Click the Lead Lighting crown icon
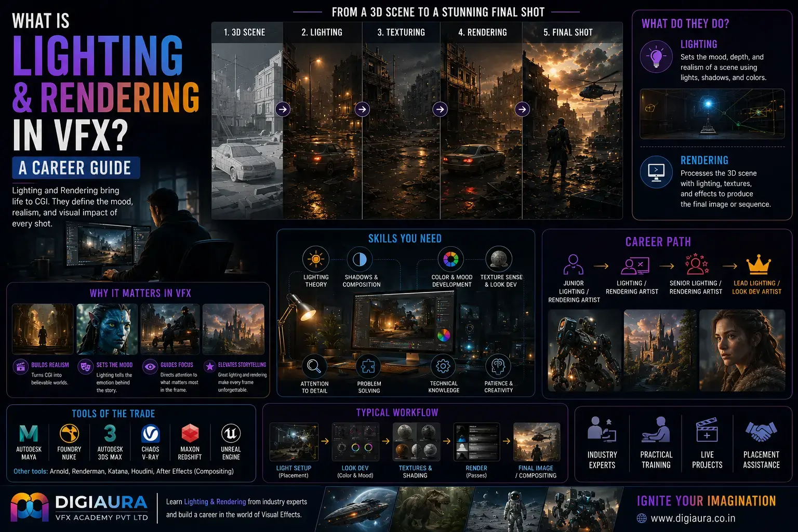The width and height of the screenshot is (798, 532). [x=759, y=264]
